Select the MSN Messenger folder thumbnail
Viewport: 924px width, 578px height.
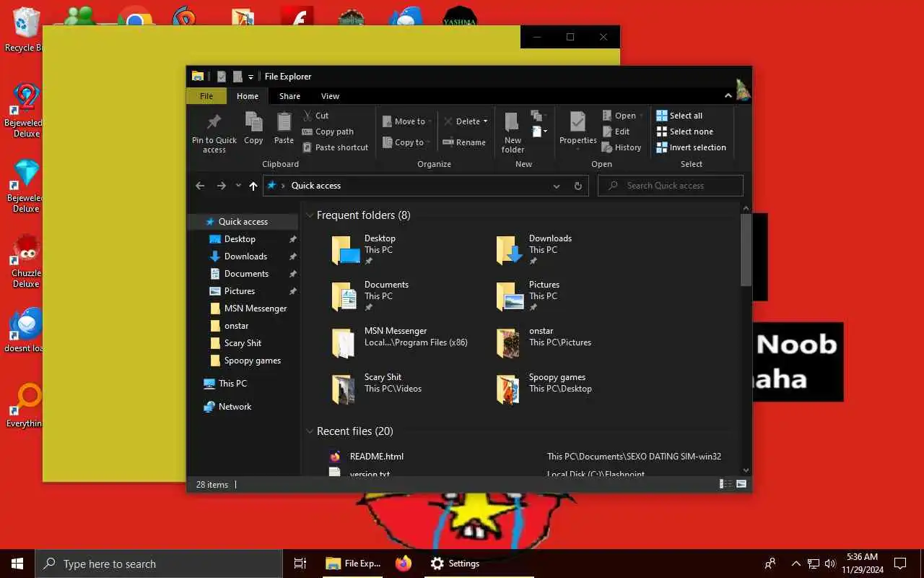tap(344, 342)
